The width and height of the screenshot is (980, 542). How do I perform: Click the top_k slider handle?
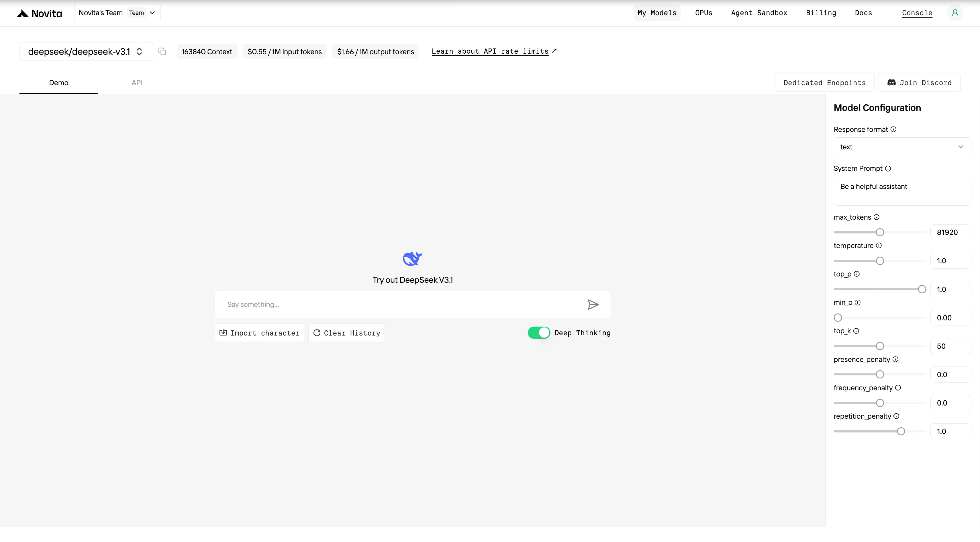[x=880, y=346]
